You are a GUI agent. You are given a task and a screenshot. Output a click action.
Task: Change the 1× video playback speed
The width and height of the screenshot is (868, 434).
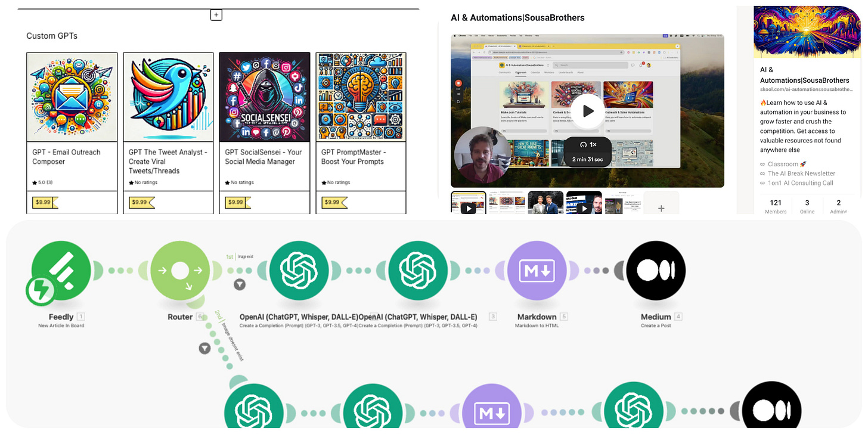point(588,145)
